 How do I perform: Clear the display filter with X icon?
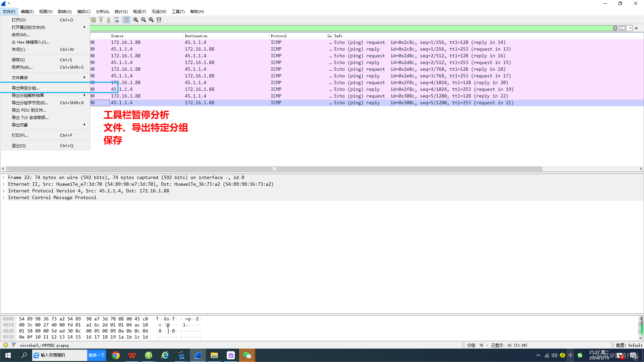(615, 28)
